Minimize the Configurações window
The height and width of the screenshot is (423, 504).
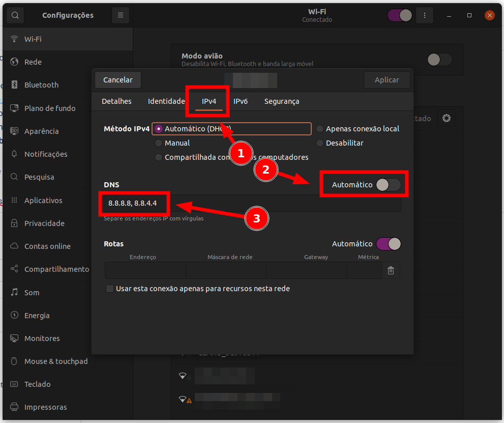point(449,15)
